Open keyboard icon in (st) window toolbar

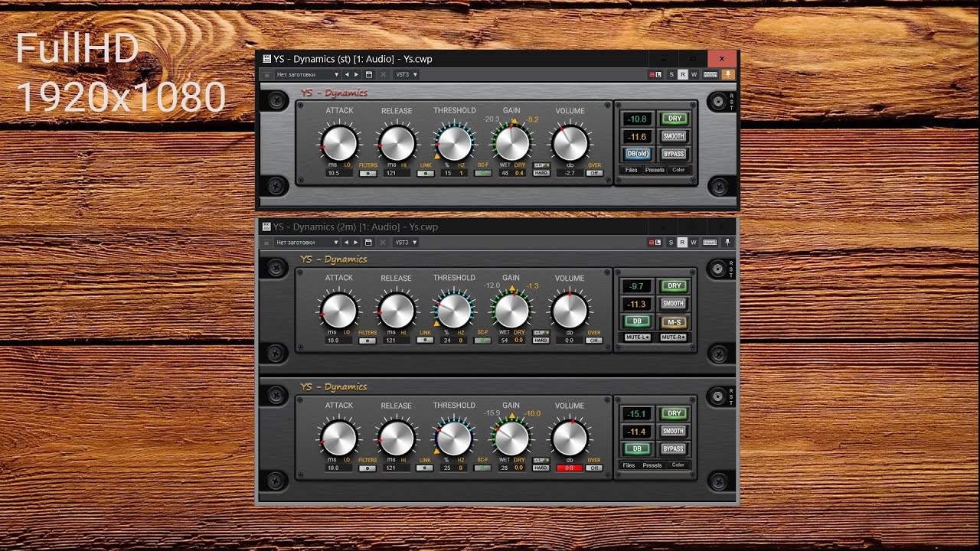[710, 74]
